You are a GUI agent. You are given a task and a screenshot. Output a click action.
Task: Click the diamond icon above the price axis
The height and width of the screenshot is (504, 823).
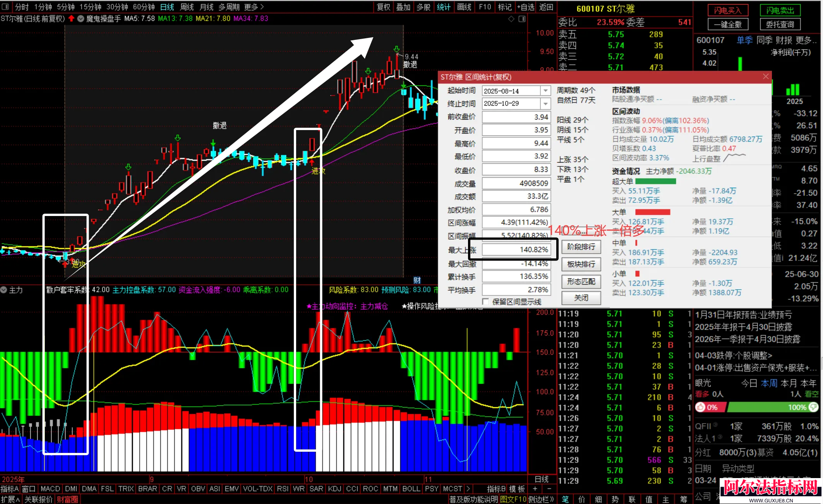pyautogui.click(x=511, y=19)
